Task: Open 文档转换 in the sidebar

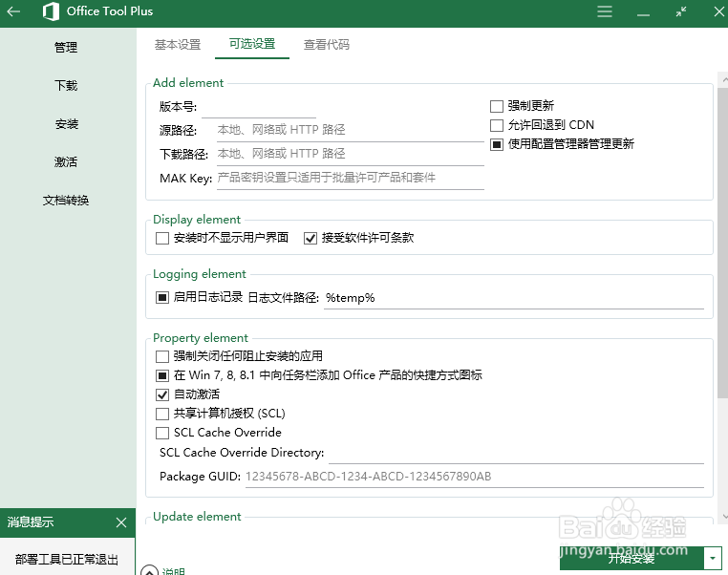Action: click(66, 200)
